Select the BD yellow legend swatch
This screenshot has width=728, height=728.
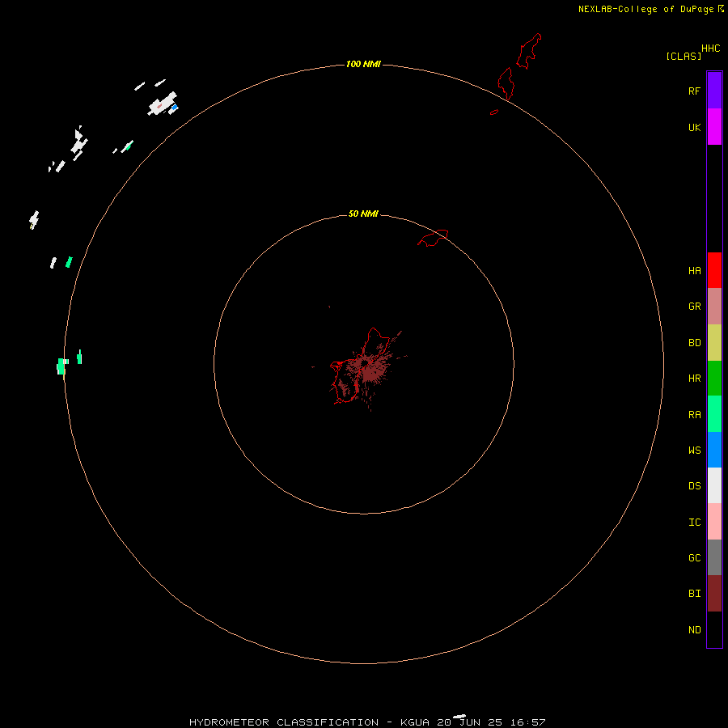click(x=714, y=343)
